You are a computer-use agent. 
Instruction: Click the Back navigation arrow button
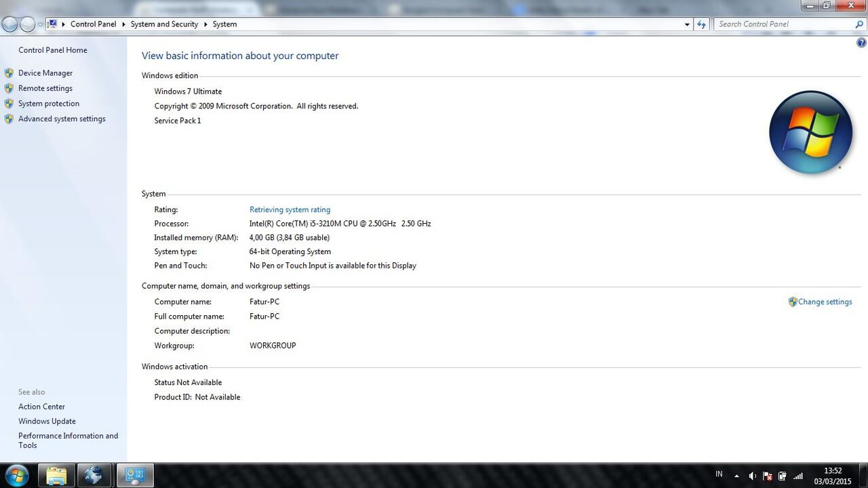coord(10,24)
